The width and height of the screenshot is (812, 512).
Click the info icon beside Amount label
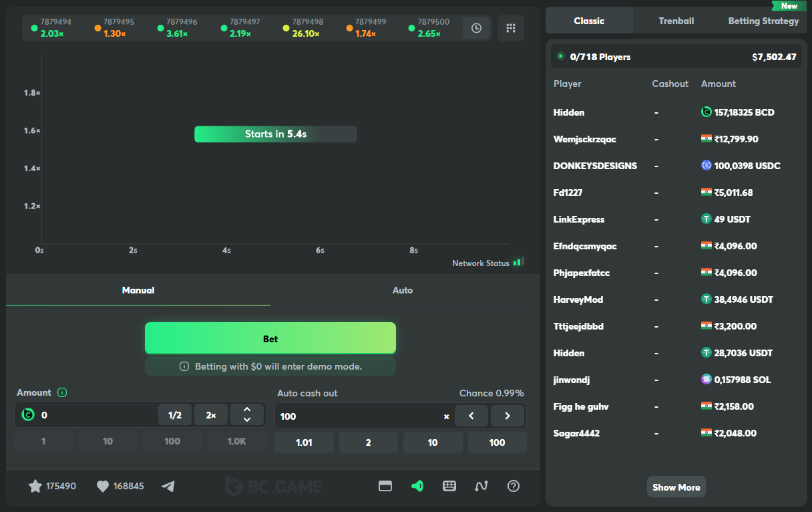click(x=62, y=392)
